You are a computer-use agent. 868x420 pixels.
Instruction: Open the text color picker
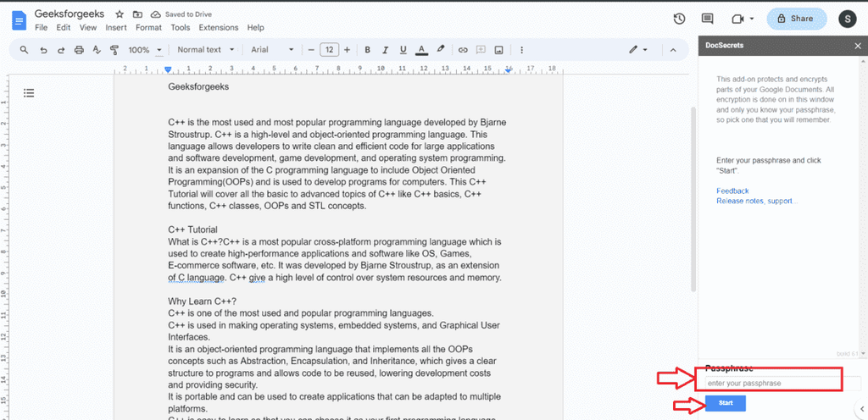(420, 50)
